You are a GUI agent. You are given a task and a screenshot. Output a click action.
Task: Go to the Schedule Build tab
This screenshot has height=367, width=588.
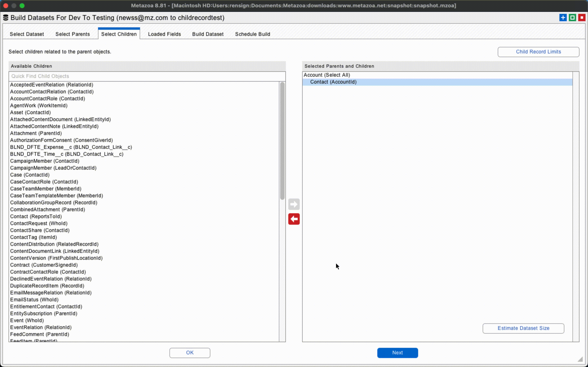tap(252, 34)
